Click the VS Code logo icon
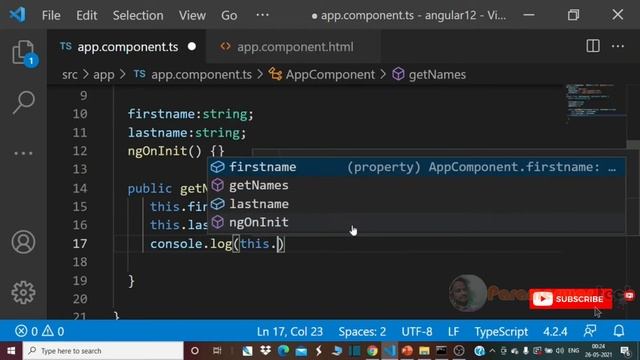This screenshot has height=360, width=640. pos(17,15)
